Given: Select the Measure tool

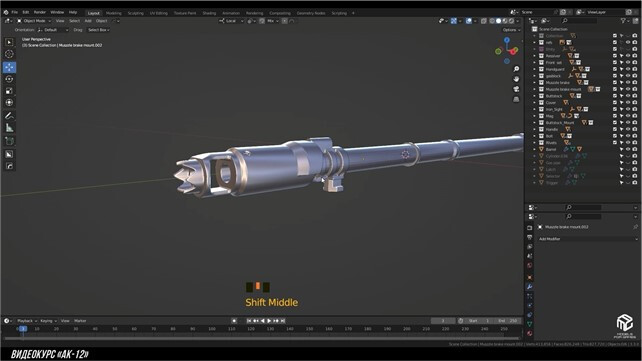Looking at the screenshot, I should 9,128.
